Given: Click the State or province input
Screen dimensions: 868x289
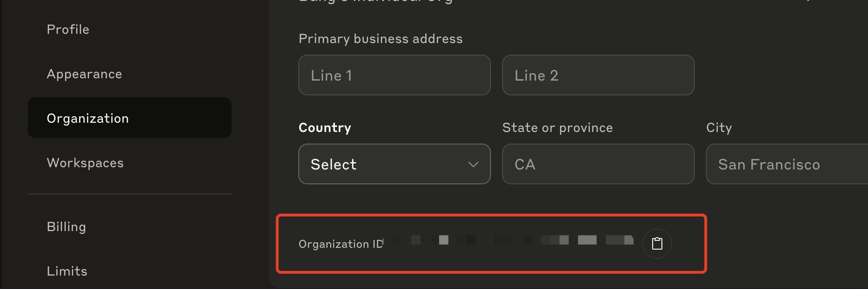Looking at the screenshot, I should pos(598,164).
